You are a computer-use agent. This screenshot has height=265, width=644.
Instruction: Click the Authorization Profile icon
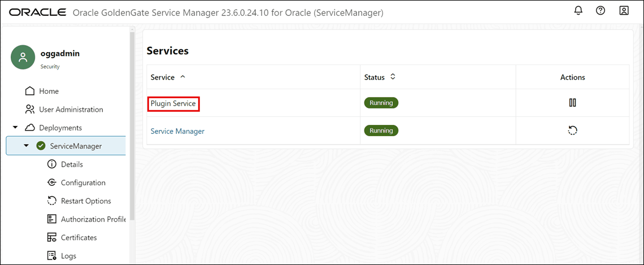click(52, 219)
